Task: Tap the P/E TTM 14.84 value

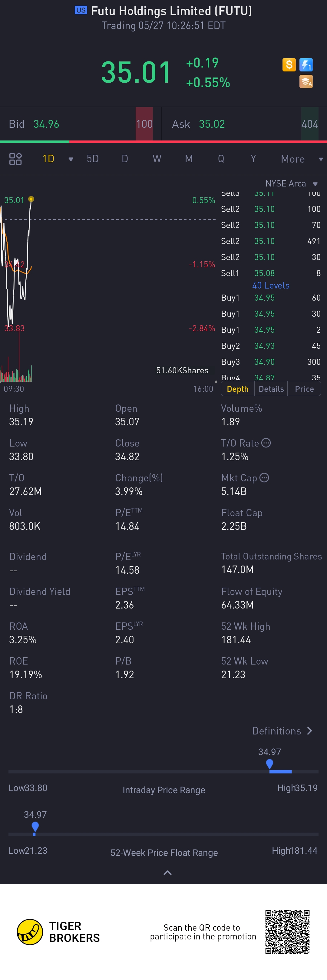Action: [127, 526]
